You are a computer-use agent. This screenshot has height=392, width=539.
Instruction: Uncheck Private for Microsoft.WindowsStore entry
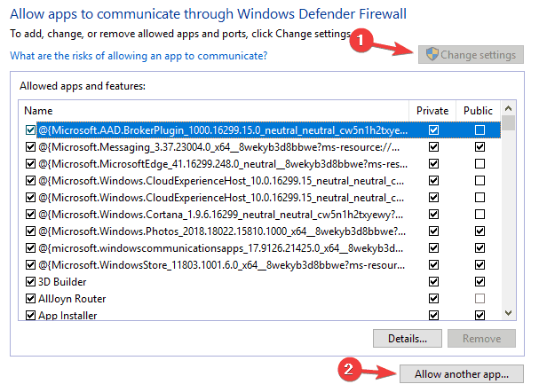tap(432, 265)
